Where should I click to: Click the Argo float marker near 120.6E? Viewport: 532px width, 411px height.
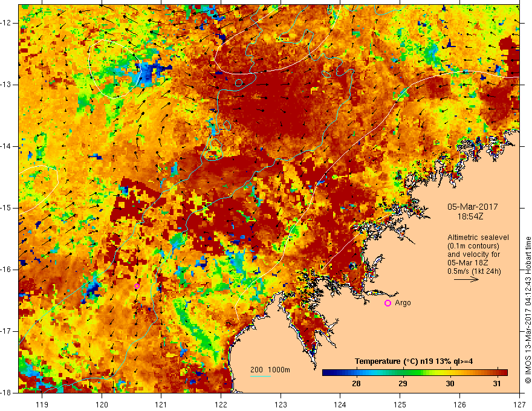point(137,286)
